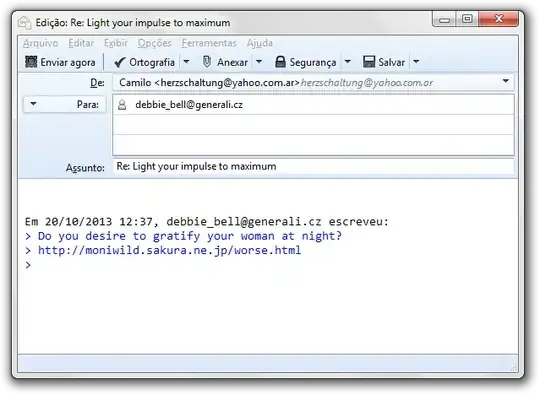The image size is (540, 395).
Task: Click the Salvar floppy disk icon
Action: [369, 62]
